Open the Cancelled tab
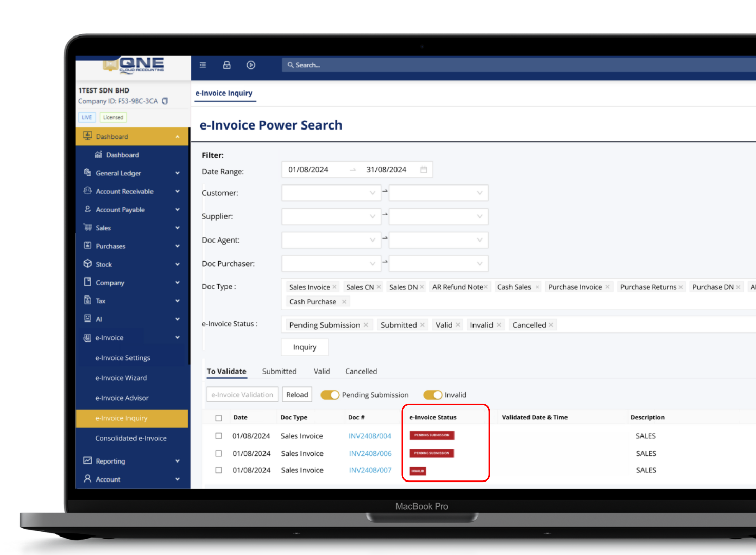 pyautogui.click(x=361, y=371)
